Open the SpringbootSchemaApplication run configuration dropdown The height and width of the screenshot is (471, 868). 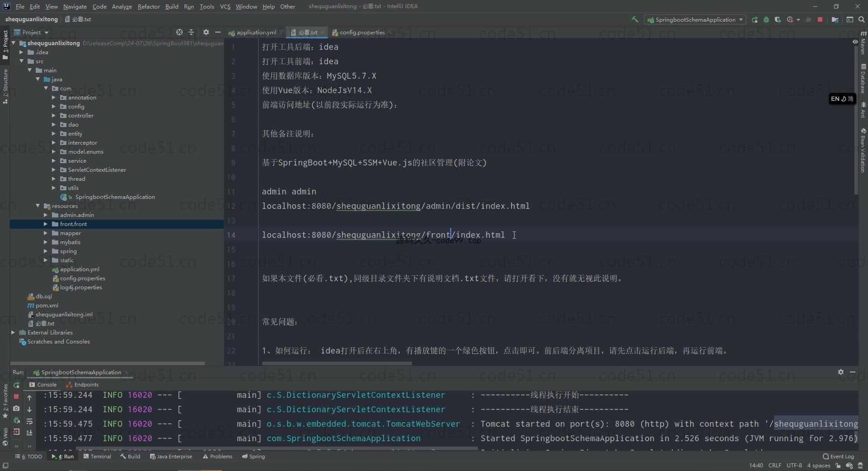(x=695, y=19)
